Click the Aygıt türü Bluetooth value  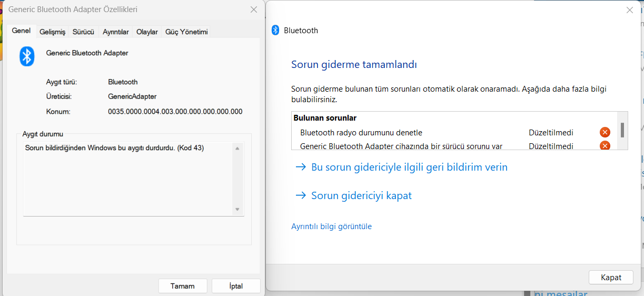coord(123,82)
